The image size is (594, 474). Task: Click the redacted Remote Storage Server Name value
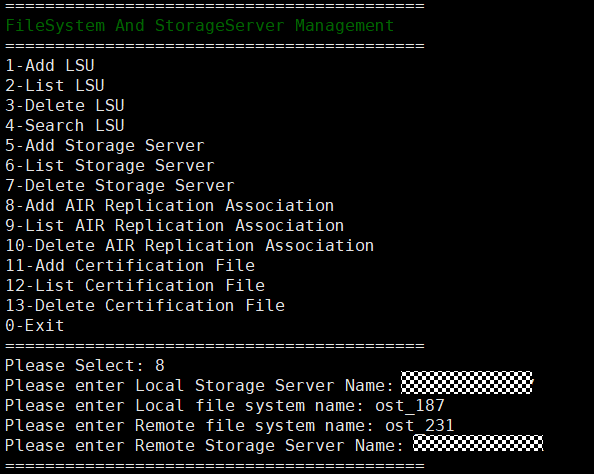(478, 443)
